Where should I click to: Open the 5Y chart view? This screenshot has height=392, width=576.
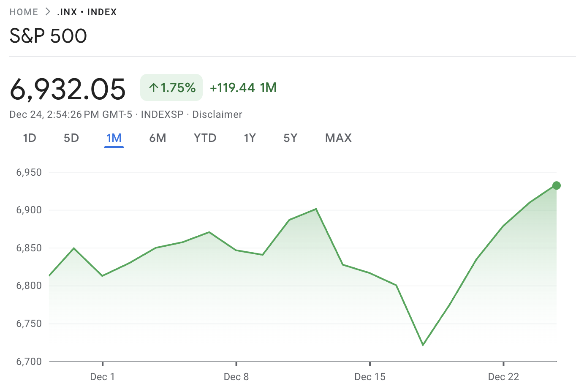[x=290, y=138]
